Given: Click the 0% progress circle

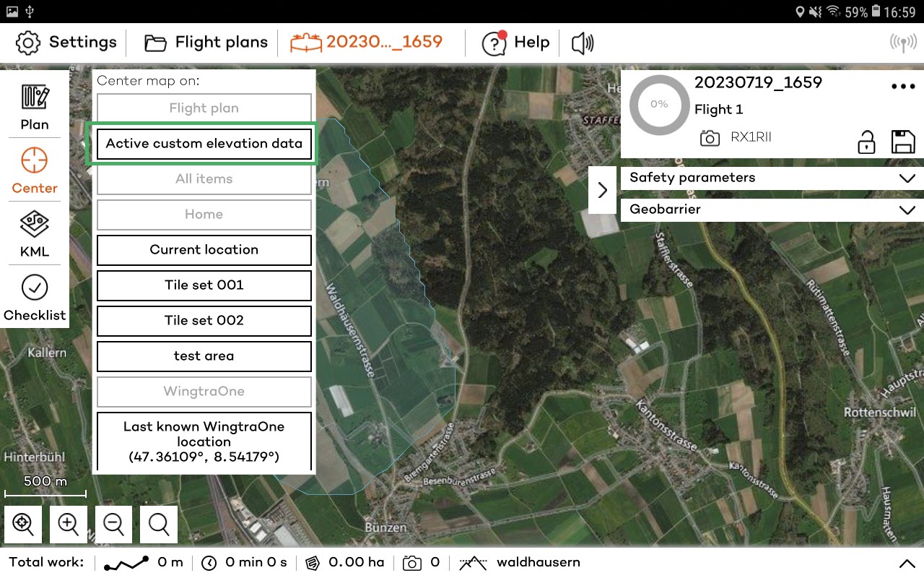Looking at the screenshot, I should click(658, 105).
